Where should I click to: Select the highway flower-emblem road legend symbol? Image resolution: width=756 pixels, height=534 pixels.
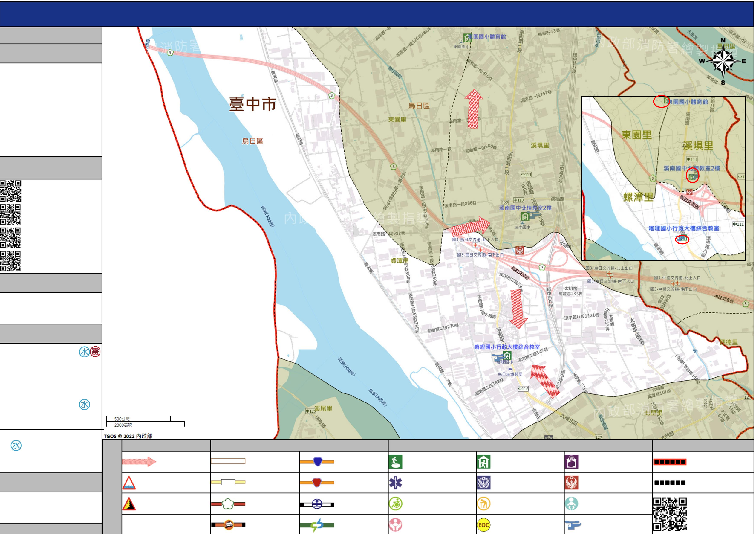[x=228, y=504]
